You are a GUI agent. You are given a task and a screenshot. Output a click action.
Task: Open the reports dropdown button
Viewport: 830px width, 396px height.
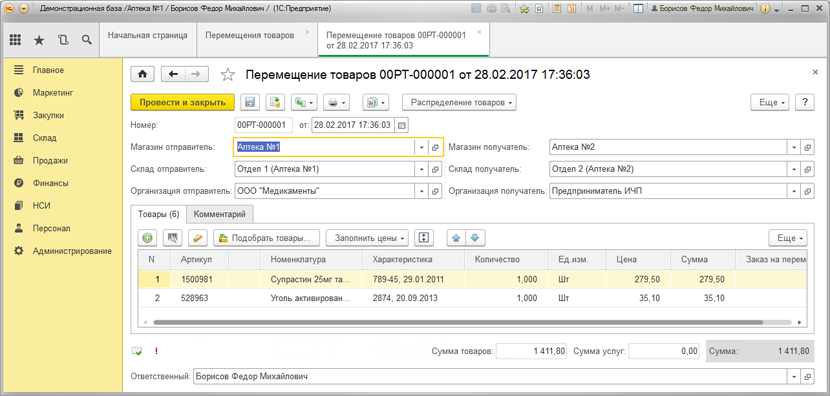click(376, 103)
